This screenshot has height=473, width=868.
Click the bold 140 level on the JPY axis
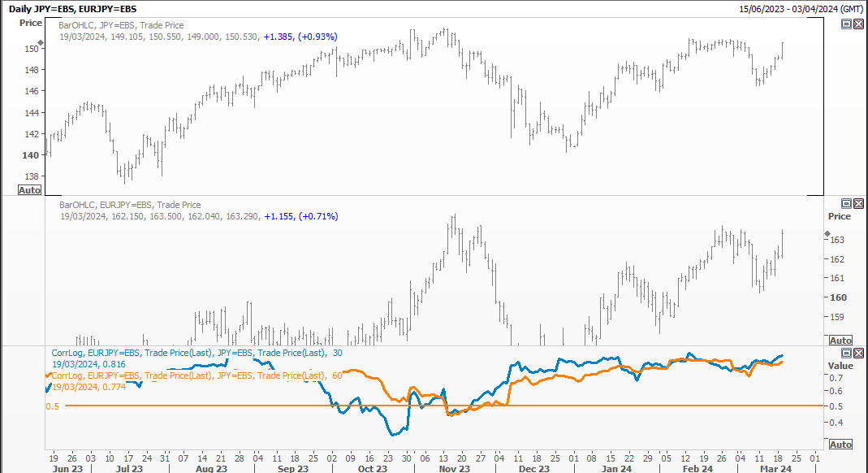click(30, 155)
